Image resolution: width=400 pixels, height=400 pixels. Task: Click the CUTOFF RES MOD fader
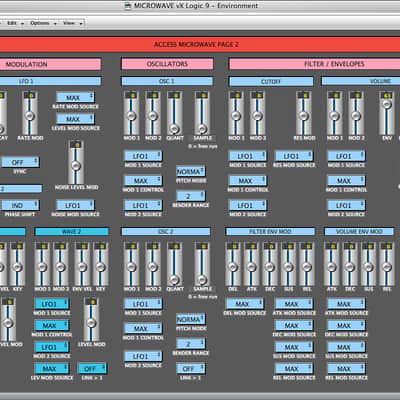(x=303, y=113)
